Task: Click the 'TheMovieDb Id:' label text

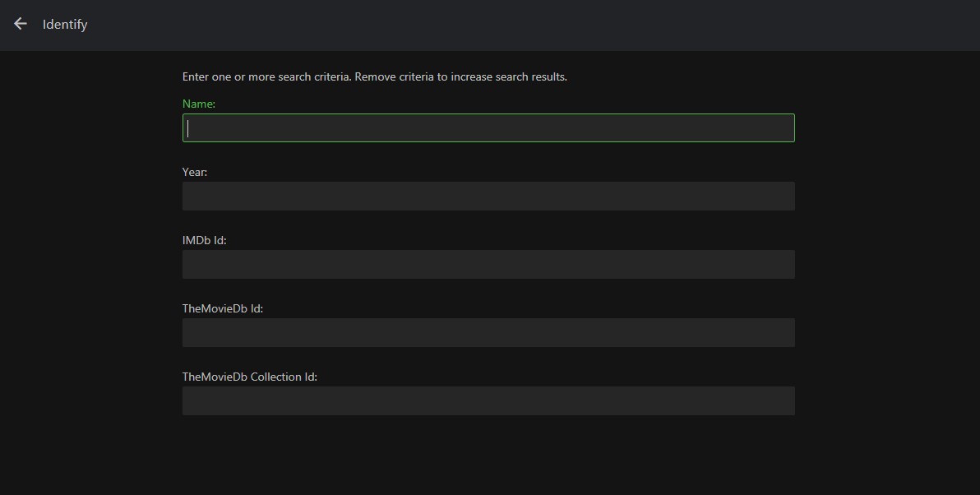Action: [223, 309]
